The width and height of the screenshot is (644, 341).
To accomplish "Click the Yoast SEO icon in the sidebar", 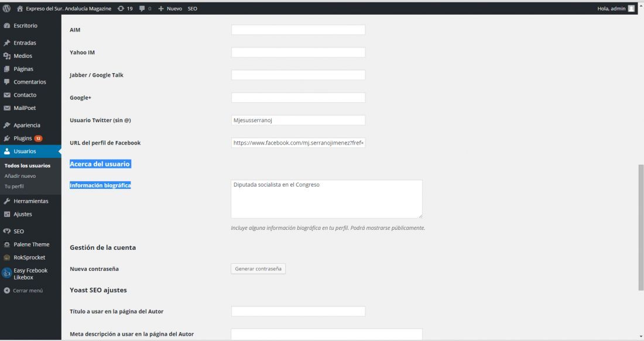I will pos(7,232).
